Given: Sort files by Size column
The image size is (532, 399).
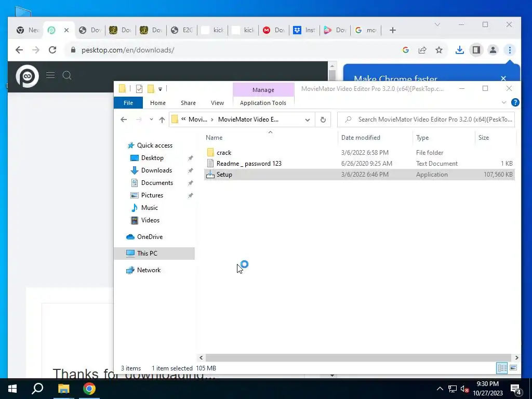Looking at the screenshot, I should click(x=484, y=137).
